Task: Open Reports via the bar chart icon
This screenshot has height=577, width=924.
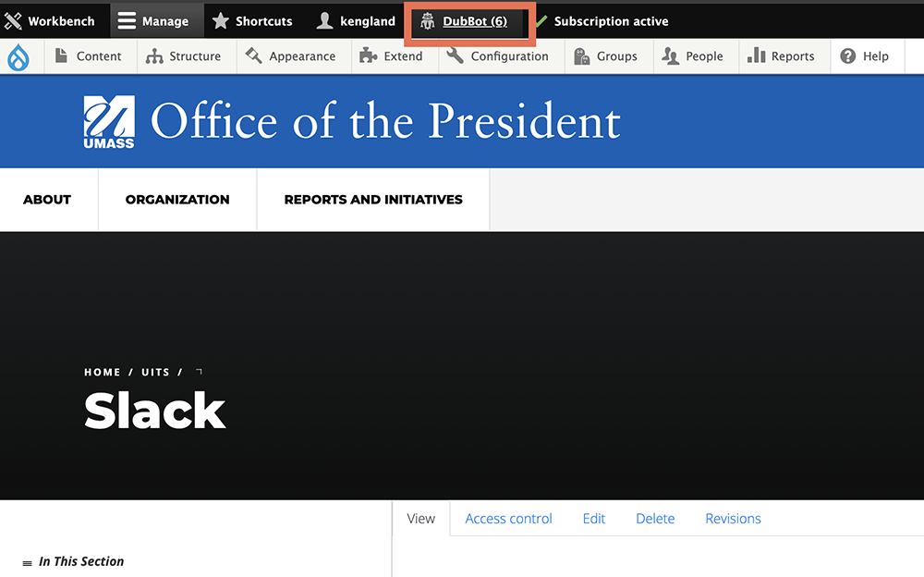Action: click(x=759, y=56)
